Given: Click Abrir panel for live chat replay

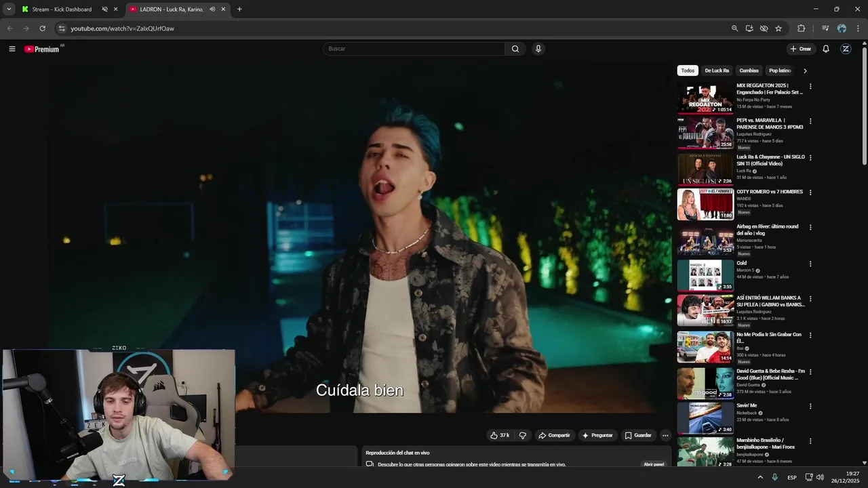Looking at the screenshot, I should (654, 464).
